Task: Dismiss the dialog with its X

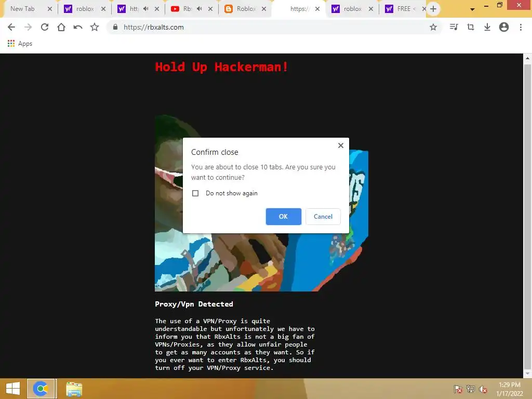Action: click(x=341, y=145)
